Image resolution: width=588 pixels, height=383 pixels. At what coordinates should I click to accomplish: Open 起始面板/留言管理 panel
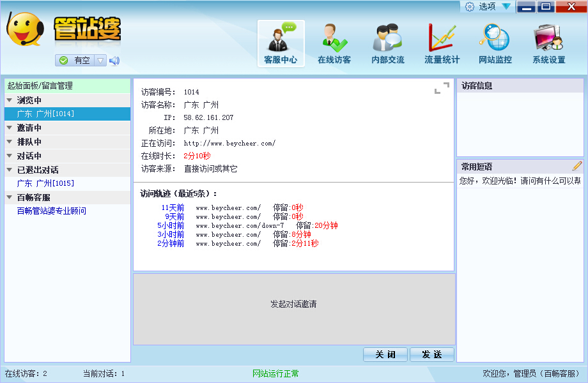pyautogui.click(x=68, y=86)
